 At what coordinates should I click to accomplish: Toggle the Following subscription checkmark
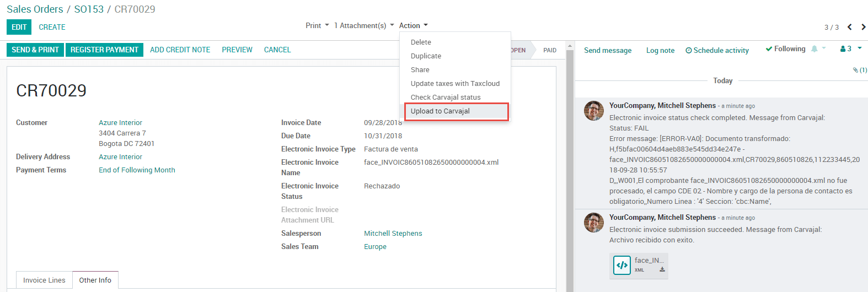tap(769, 49)
